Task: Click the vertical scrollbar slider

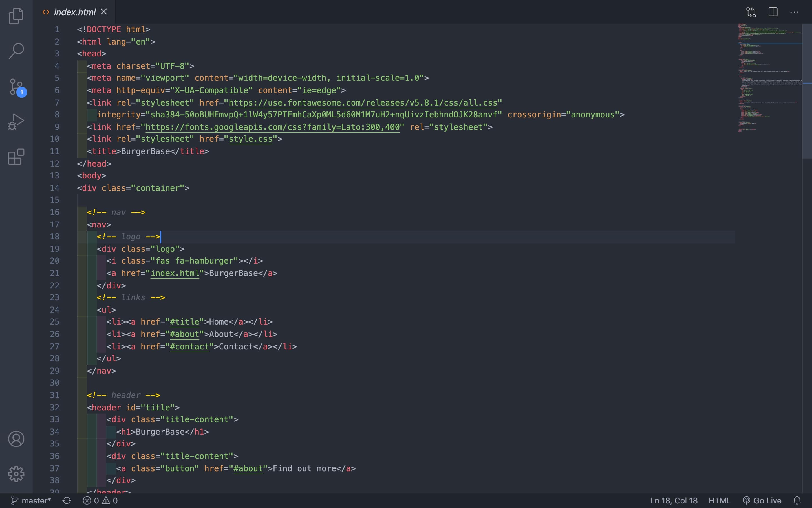Action: (807, 91)
